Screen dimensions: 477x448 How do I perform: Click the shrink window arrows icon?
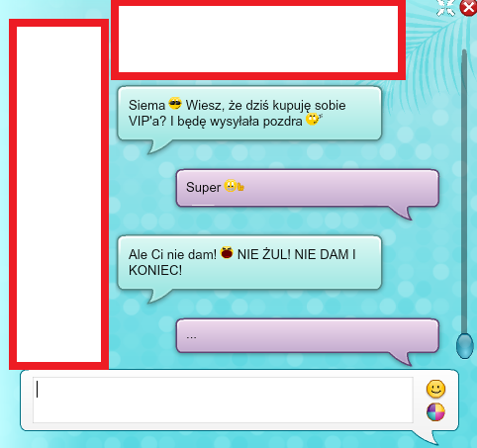[445, 7]
